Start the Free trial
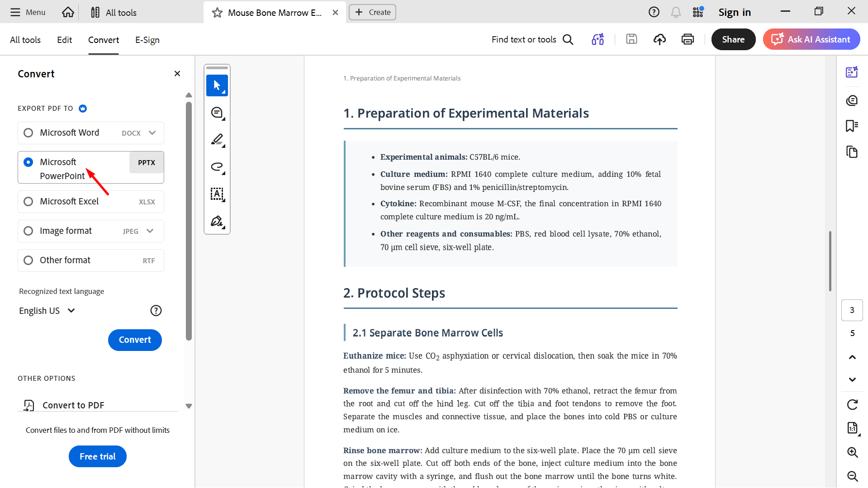Viewport: 868px width, 488px height. tap(98, 456)
